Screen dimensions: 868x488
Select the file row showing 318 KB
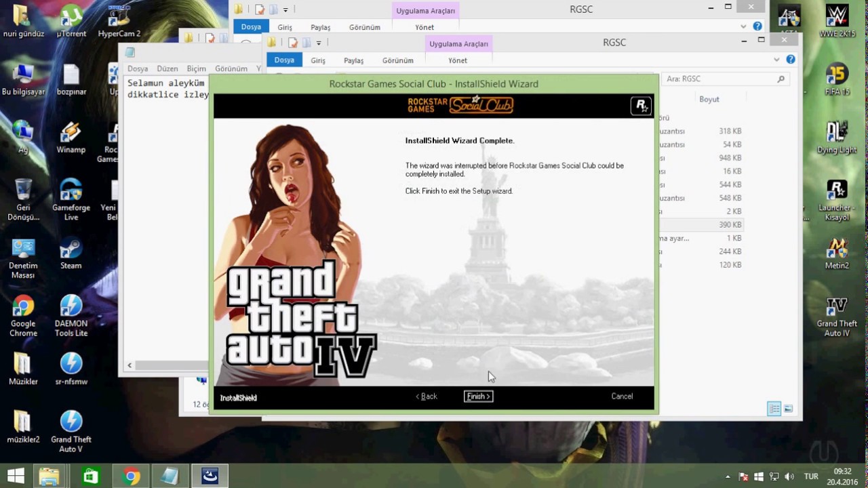(702, 131)
